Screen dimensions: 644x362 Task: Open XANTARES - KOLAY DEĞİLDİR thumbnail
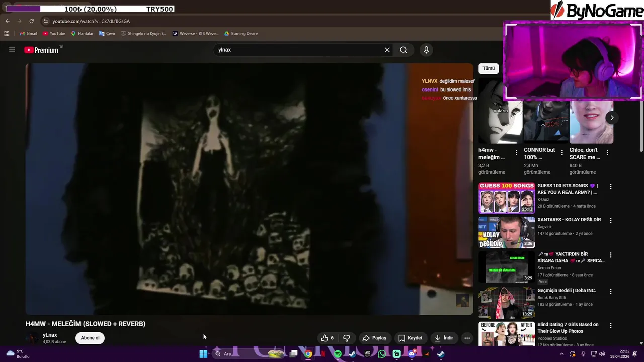click(507, 232)
